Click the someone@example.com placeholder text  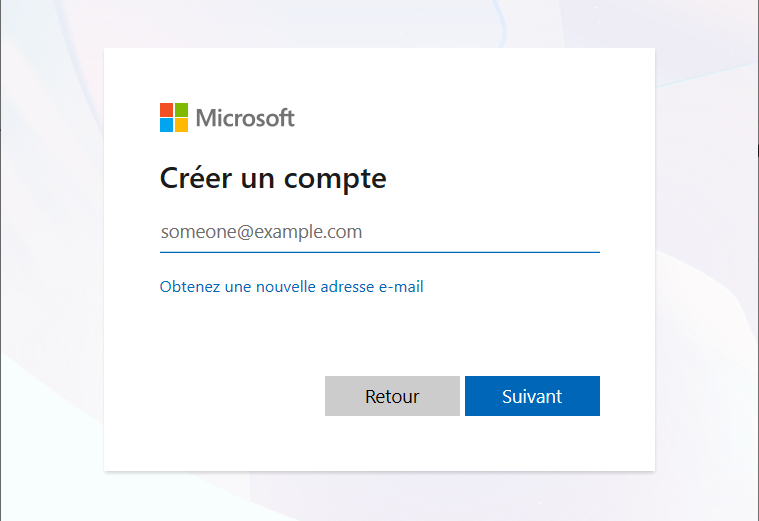pyautogui.click(x=261, y=232)
